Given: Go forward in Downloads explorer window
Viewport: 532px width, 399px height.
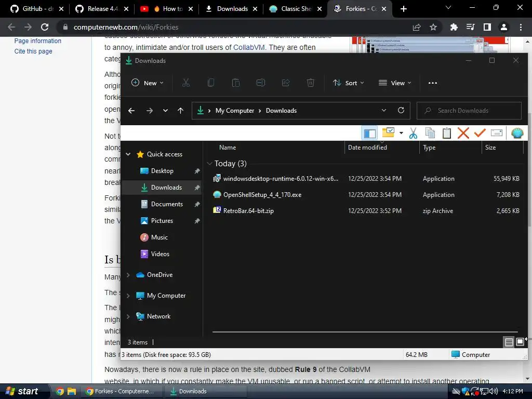Looking at the screenshot, I should (x=149, y=111).
